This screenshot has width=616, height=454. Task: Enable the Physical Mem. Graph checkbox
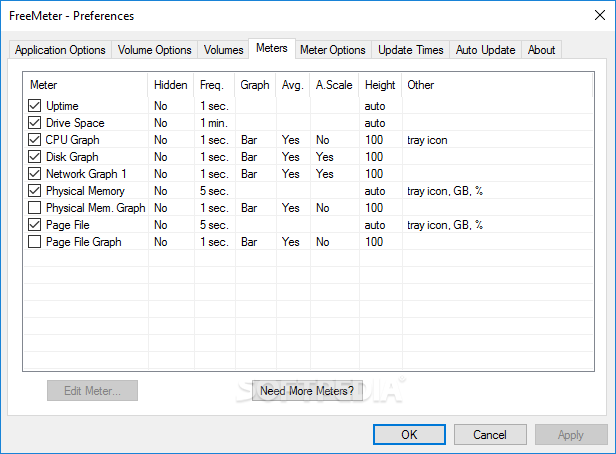click(35, 208)
